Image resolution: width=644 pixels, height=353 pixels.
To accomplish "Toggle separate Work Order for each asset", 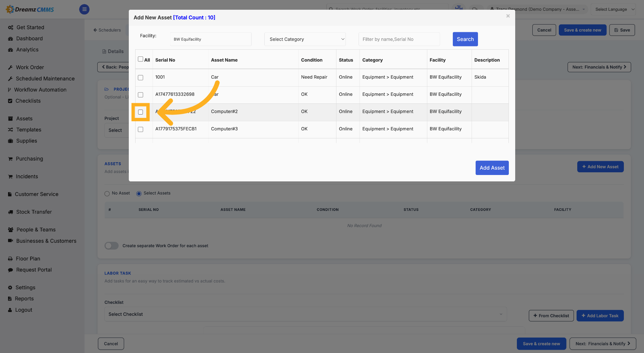I will (112, 246).
